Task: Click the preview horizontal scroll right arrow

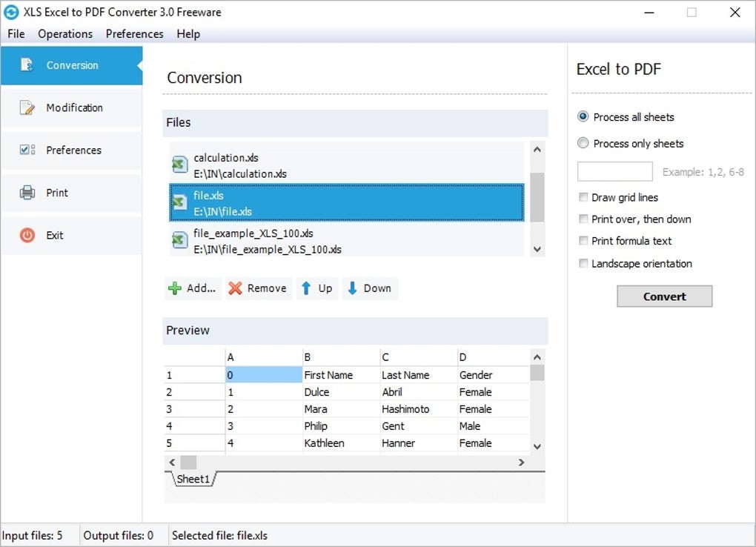Action: (521, 462)
